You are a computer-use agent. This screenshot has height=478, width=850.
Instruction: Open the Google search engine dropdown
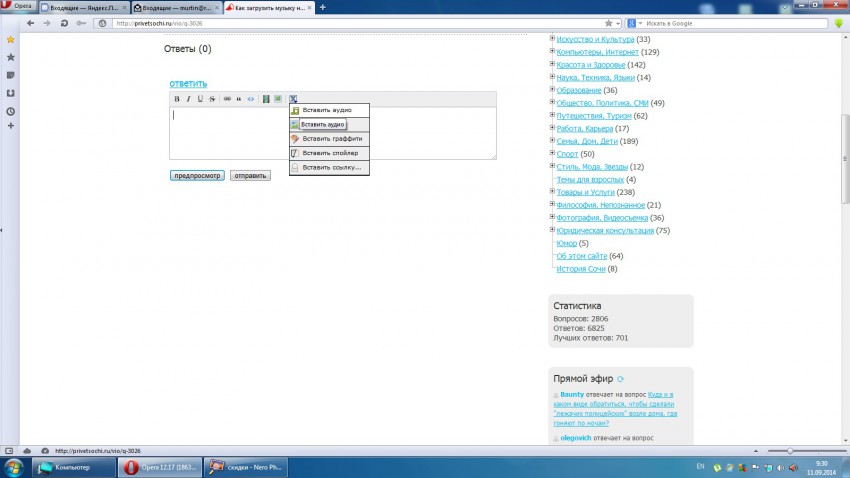(634, 23)
